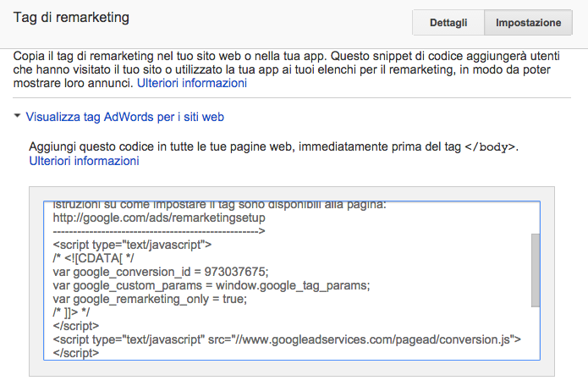
Task: Click the CDATA closing comment line
Action: (71, 312)
